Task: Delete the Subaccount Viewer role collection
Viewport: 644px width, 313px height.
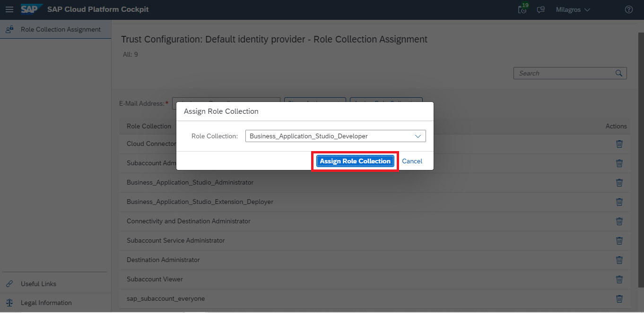Action: pos(619,279)
